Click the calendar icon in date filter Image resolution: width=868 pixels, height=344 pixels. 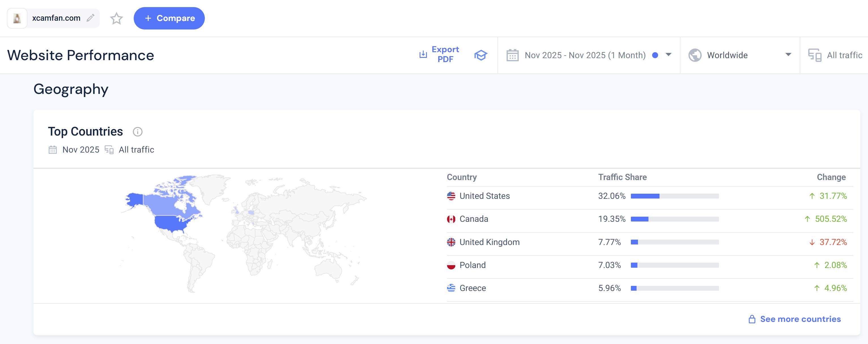pos(512,55)
